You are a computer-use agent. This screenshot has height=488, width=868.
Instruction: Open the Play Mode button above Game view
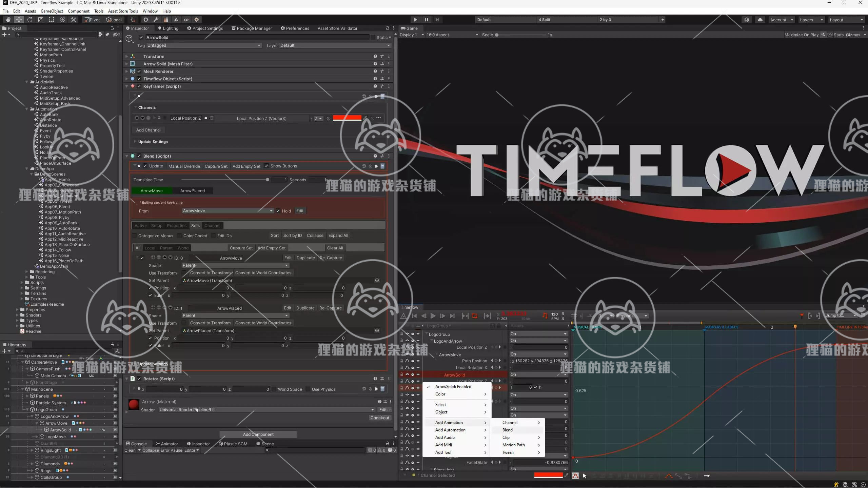coord(416,19)
